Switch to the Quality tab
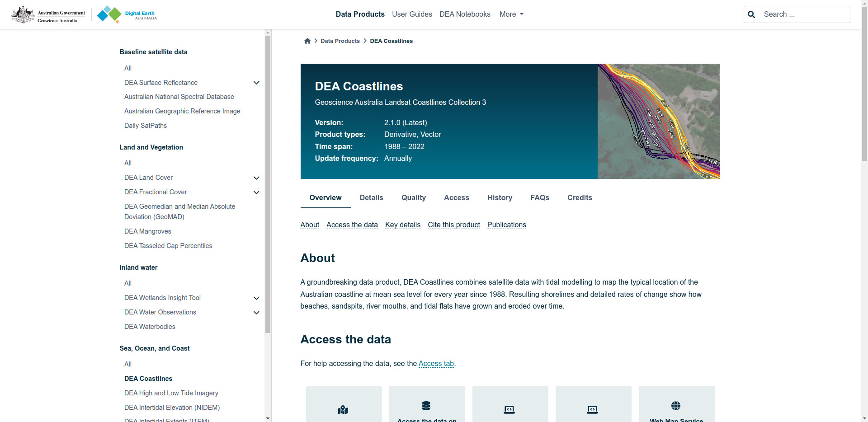This screenshot has width=868, height=422. pos(413,198)
